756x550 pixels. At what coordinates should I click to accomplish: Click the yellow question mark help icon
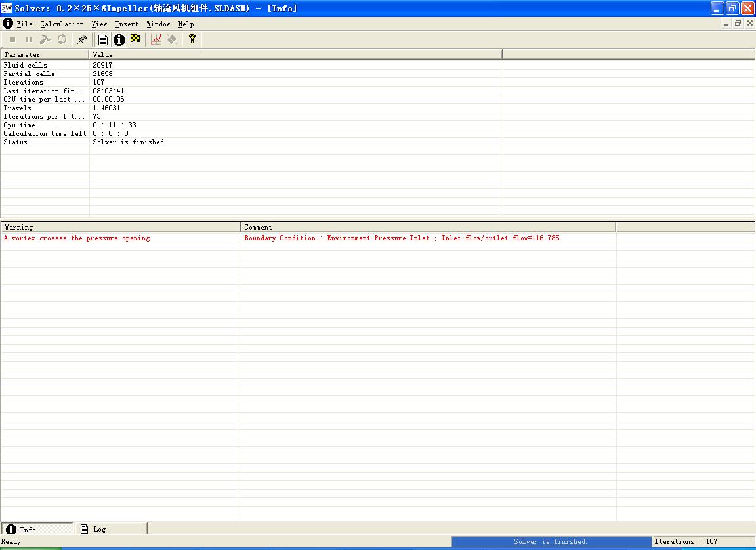click(x=192, y=39)
